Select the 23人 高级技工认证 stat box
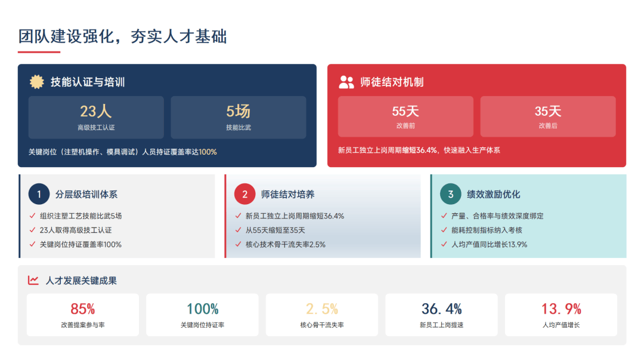Screen dimensions: 644x363 point(96,117)
